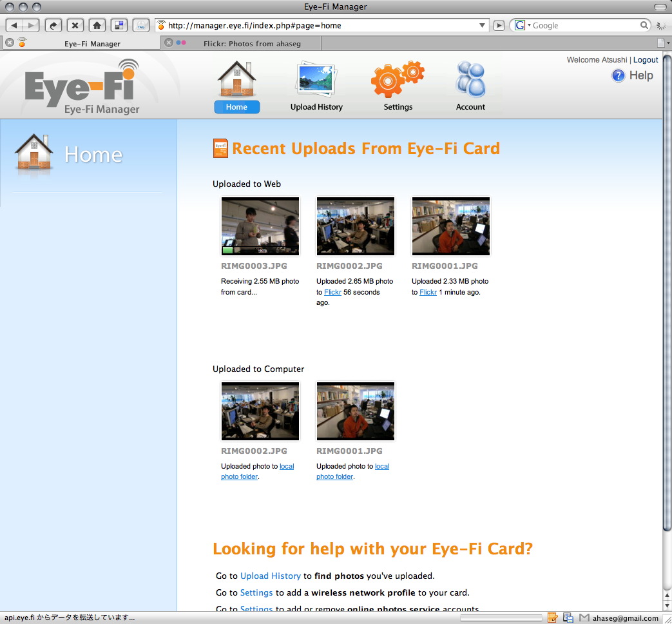Viewport: 672px width, 624px height.
Task: Open local photo folder link for RIMG0002.JPG
Action: pos(257,471)
